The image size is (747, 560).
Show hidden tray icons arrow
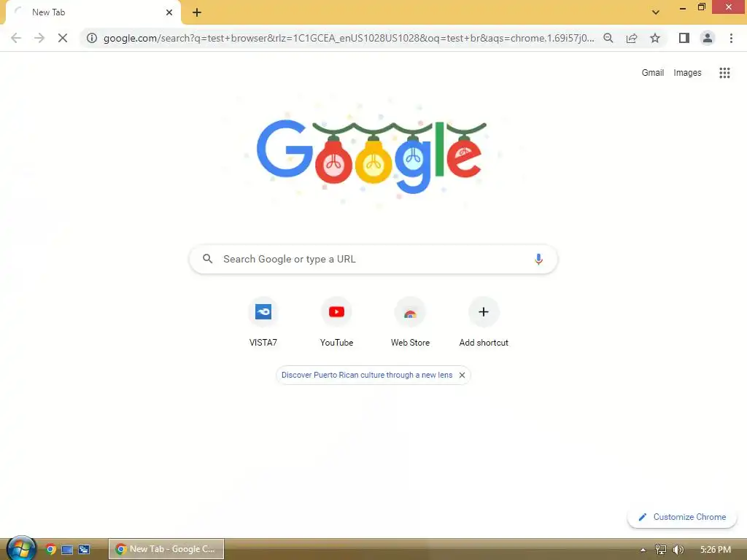click(643, 550)
